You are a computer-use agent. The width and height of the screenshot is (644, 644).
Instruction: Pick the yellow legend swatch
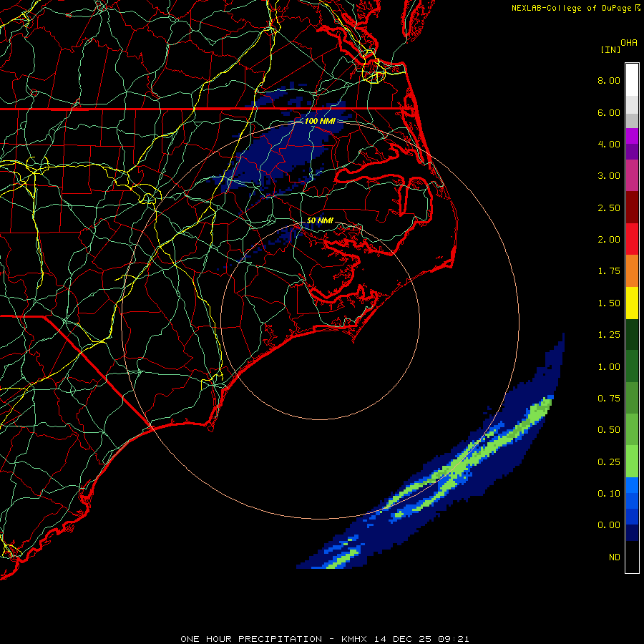pos(632,303)
